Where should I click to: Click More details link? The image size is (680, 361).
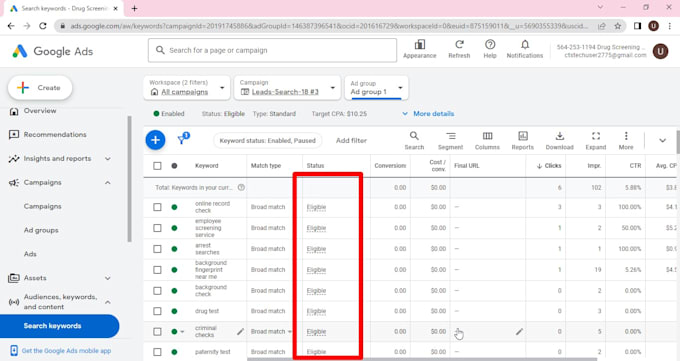[433, 114]
